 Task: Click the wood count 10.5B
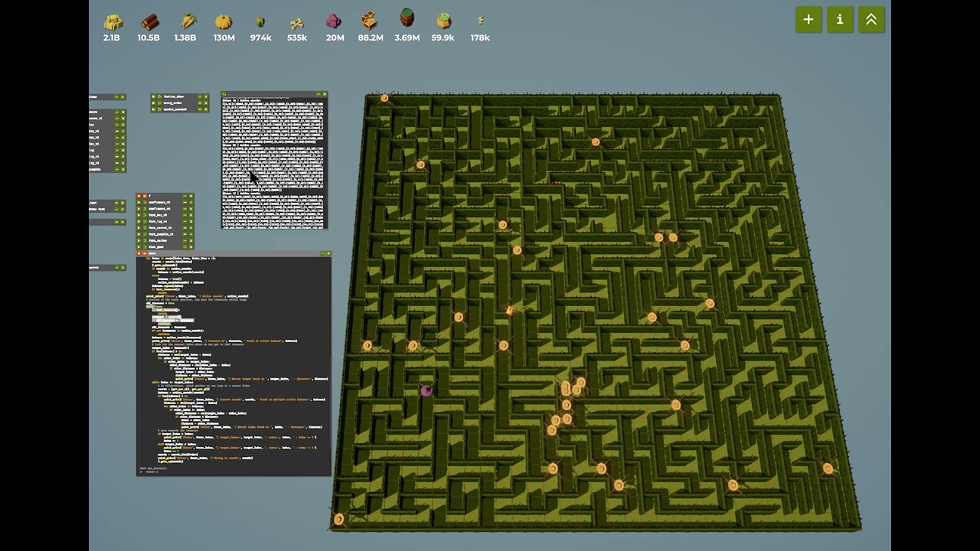[x=149, y=37]
